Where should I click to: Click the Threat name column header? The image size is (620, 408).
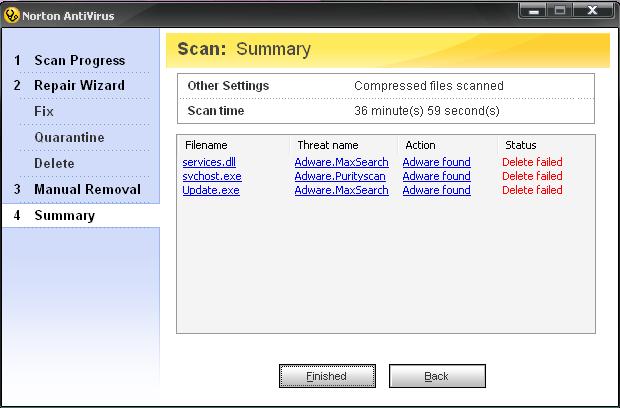328,145
